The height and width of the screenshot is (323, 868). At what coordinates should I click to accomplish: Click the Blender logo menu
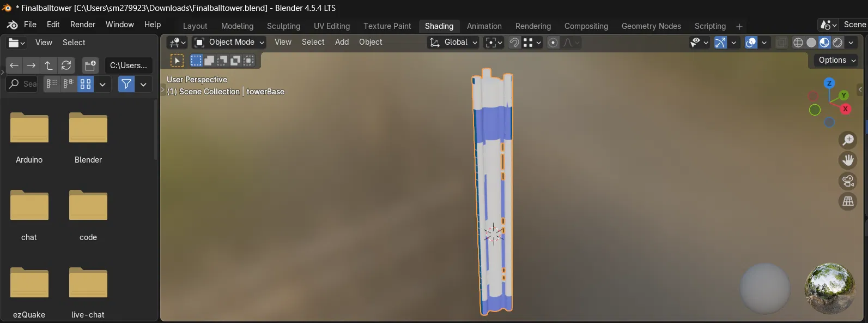pos(12,25)
